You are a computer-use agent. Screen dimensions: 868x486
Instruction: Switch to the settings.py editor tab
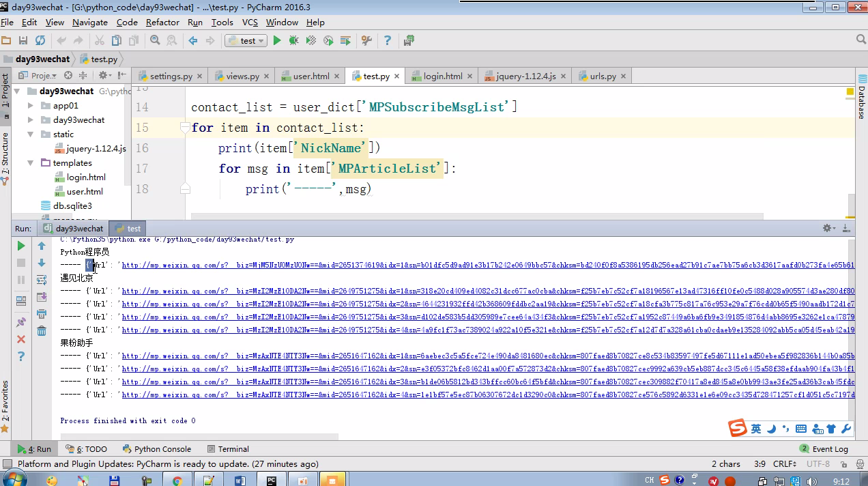point(171,76)
